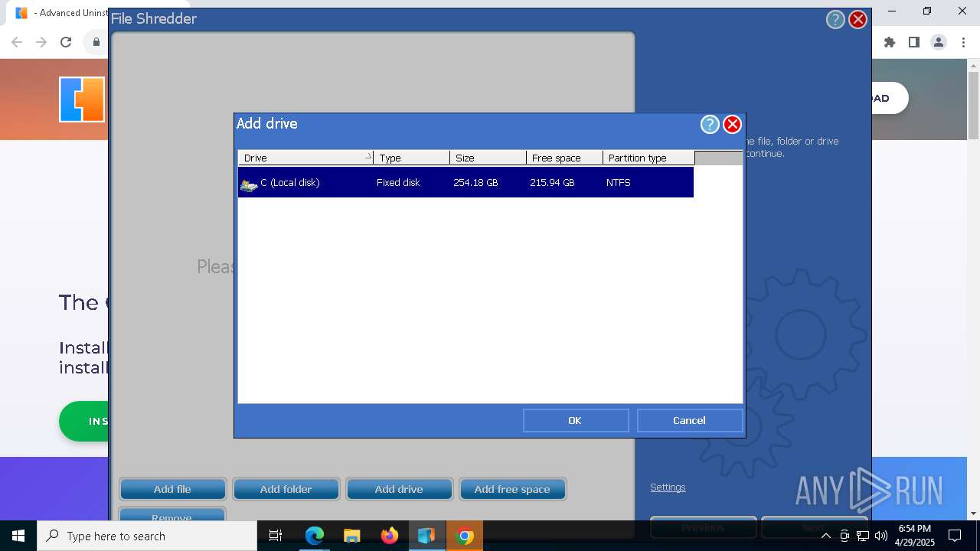Launch Firefox from taskbar

click(390, 536)
